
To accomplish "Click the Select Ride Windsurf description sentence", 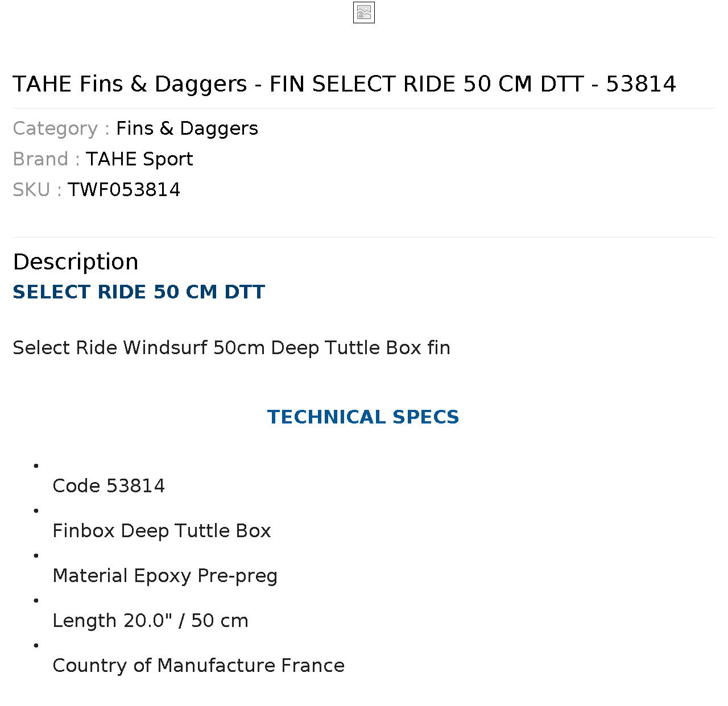I will 231,348.
